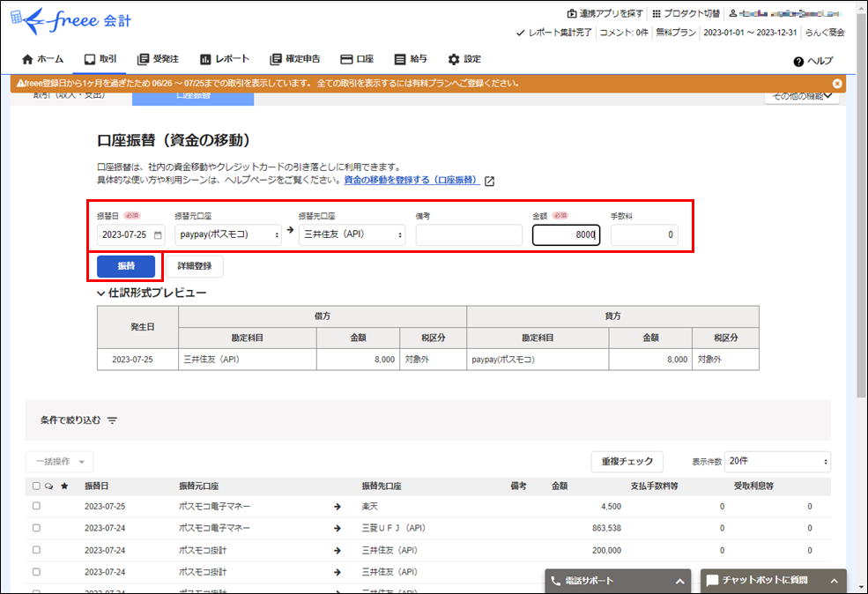Open the 受発注 menu
The image size is (868, 594).
pos(158,59)
